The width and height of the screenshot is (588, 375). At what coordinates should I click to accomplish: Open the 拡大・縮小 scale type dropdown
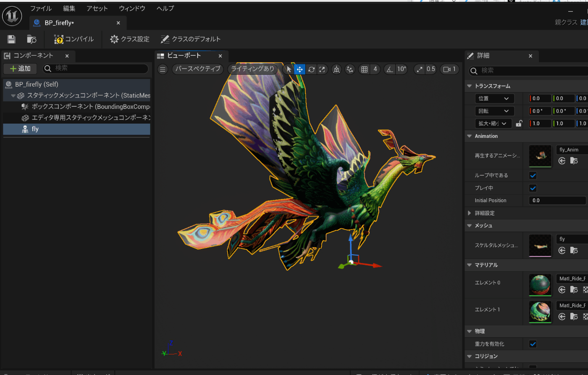click(493, 124)
